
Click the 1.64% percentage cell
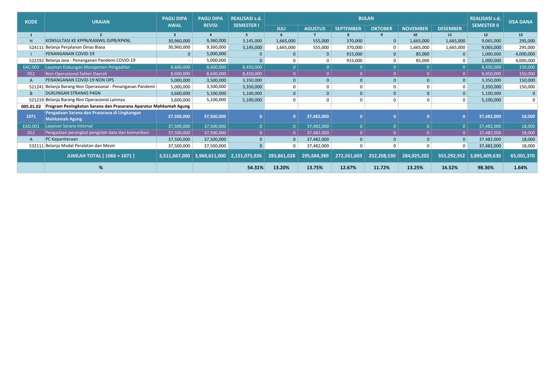pyautogui.click(x=520, y=168)
